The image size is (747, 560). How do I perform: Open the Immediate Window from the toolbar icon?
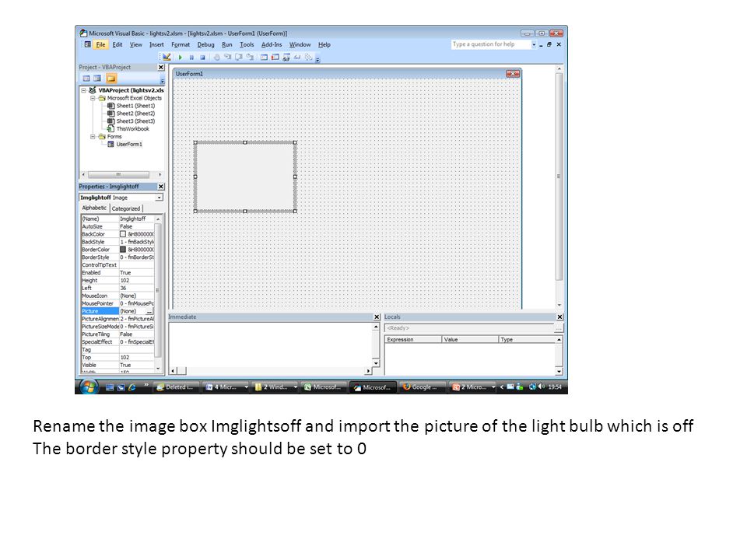(275, 57)
